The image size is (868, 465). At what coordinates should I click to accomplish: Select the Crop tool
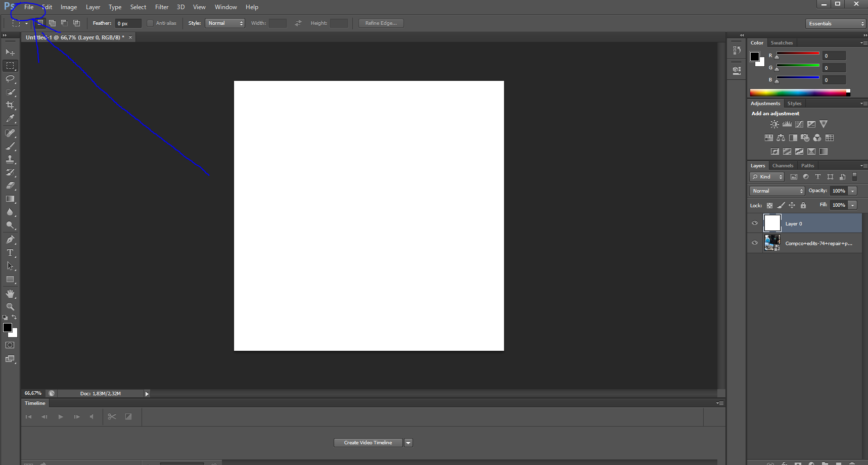point(10,105)
